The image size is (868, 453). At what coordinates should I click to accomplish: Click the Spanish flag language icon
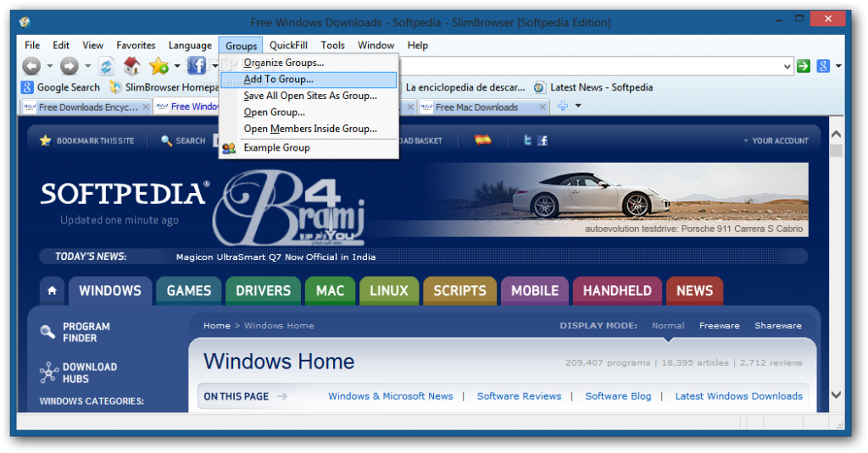tap(482, 141)
